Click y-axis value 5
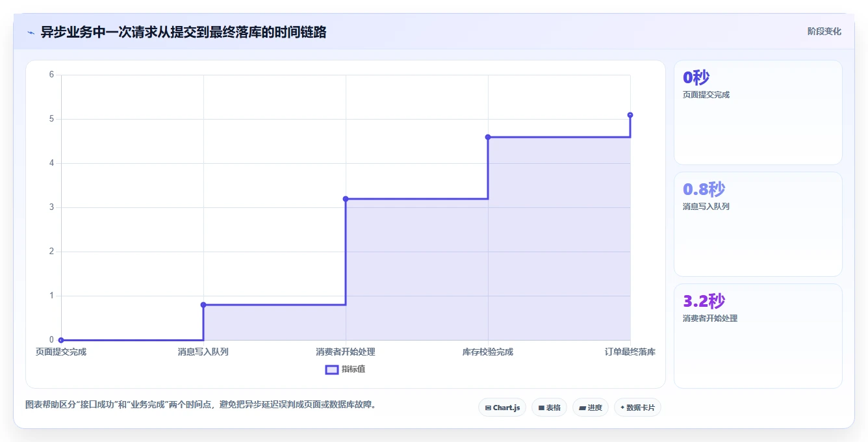Screen dimensions: 868x442 [x=51, y=119]
